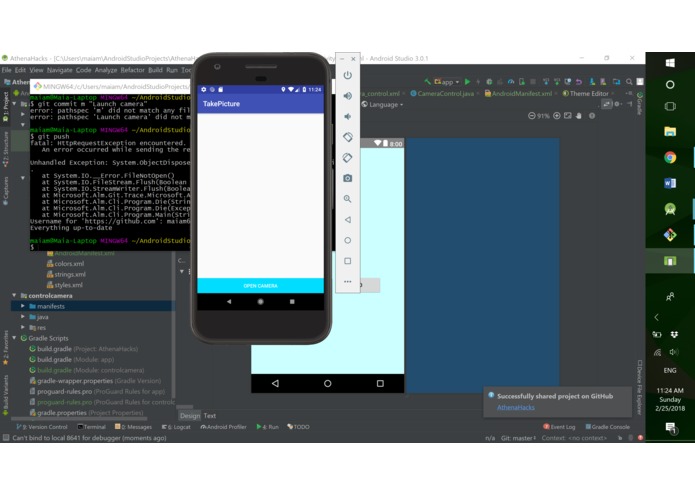This screenshot has width=695, height=494.
Task: Click the Search Everywhere magnifier in Android Studio
Action: coord(629,82)
